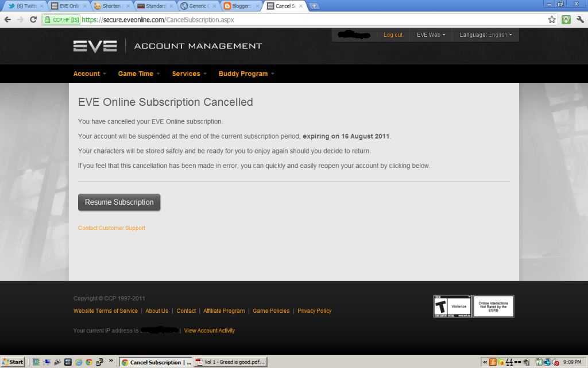Click 'Copyright © CCP 1997-2011' text
The image size is (588, 368).
pyautogui.click(x=109, y=298)
